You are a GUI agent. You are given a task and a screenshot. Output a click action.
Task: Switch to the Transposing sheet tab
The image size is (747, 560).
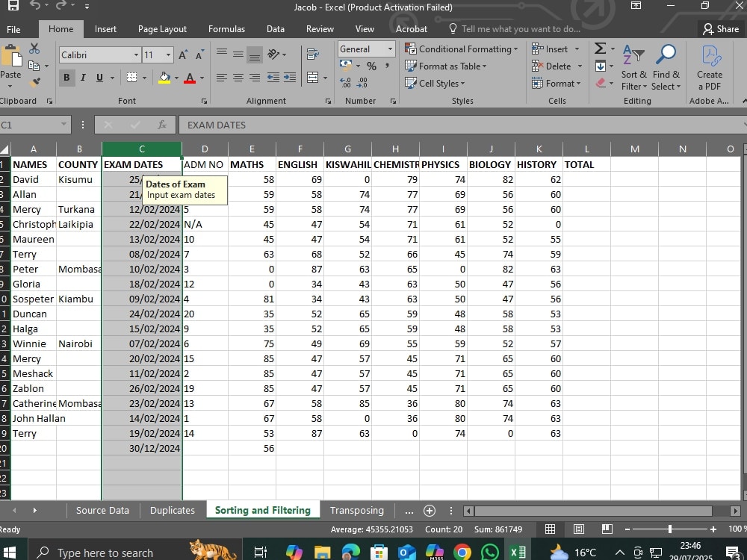[357, 511]
